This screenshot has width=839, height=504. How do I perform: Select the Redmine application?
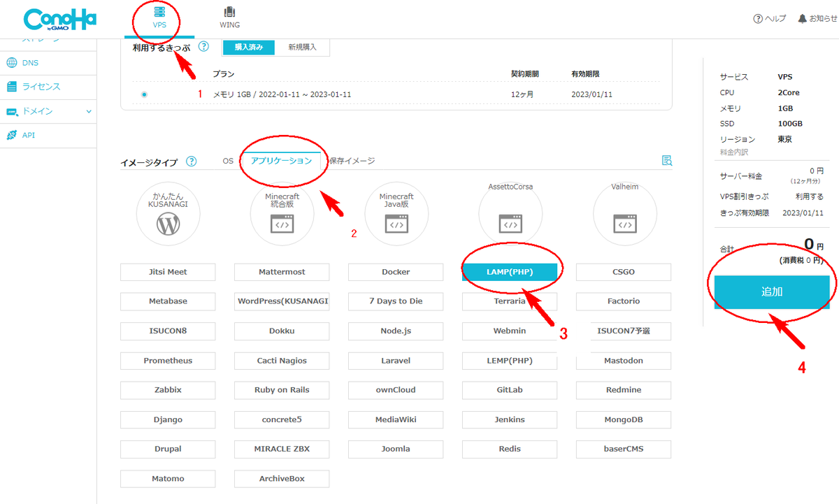coord(624,390)
